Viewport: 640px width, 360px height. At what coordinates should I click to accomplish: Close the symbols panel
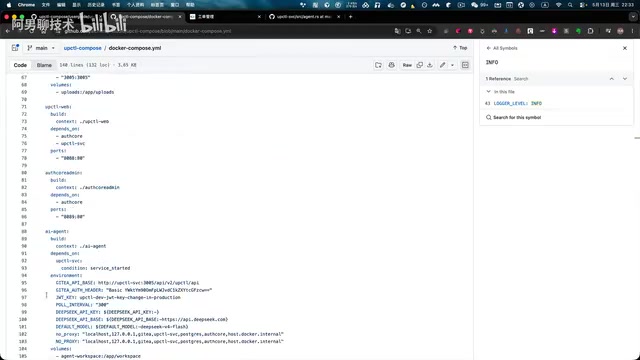click(x=624, y=48)
